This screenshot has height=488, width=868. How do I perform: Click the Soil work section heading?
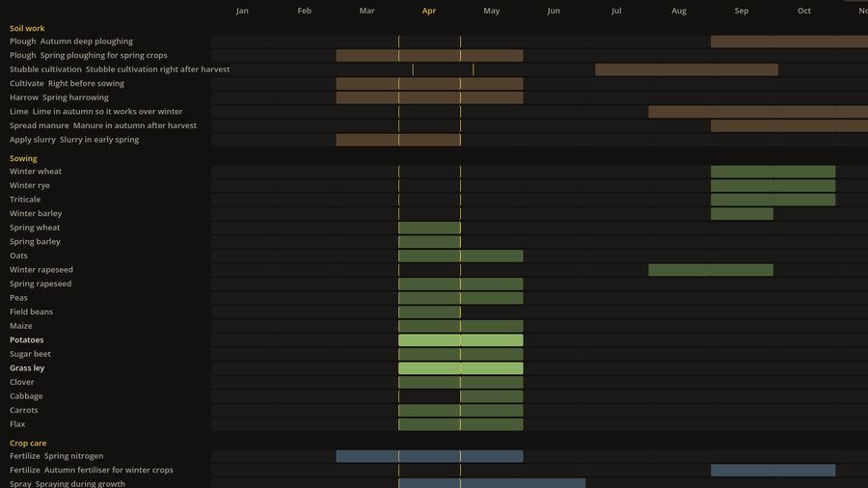(x=27, y=28)
